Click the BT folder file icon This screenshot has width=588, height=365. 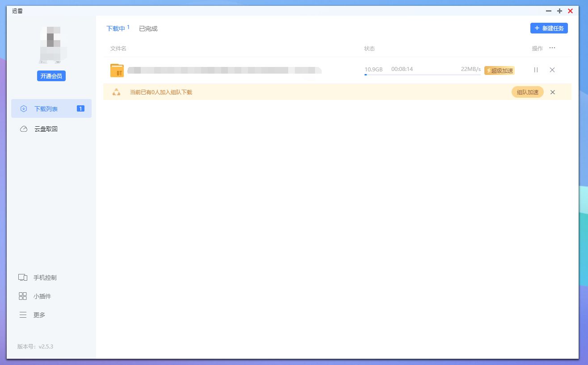tap(117, 71)
